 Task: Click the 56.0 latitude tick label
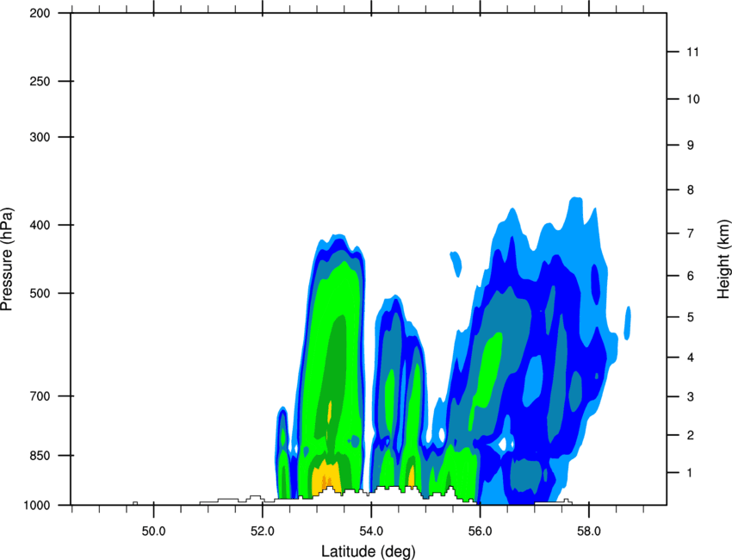pyautogui.click(x=481, y=532)
